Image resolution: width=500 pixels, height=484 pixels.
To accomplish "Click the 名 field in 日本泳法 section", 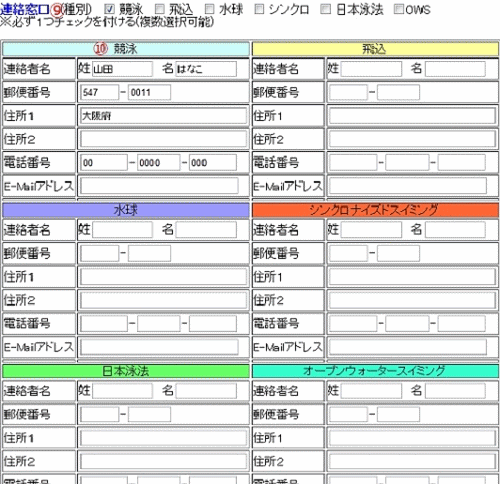I will tap(206, 391).
